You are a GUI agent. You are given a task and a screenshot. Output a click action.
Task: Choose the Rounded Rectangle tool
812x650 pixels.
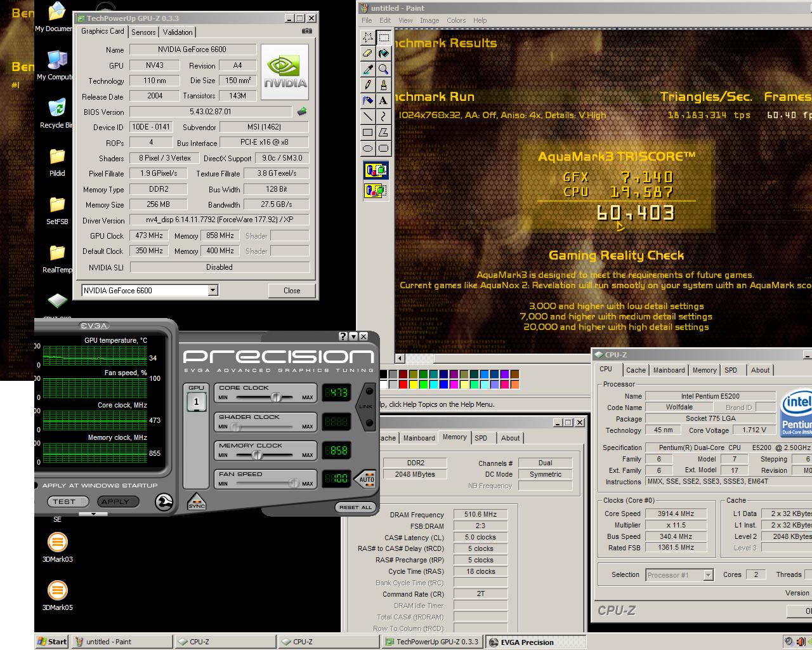(x=383, y=149)
